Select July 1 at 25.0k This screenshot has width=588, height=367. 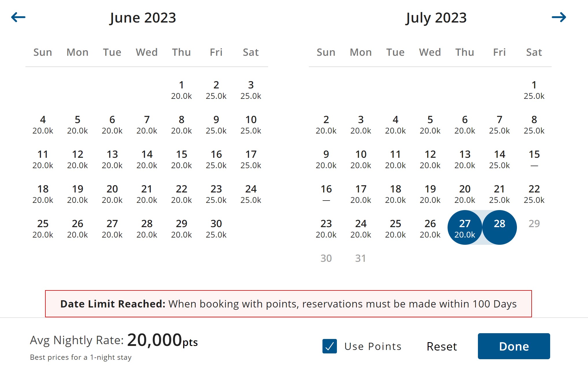click(534, 90)
